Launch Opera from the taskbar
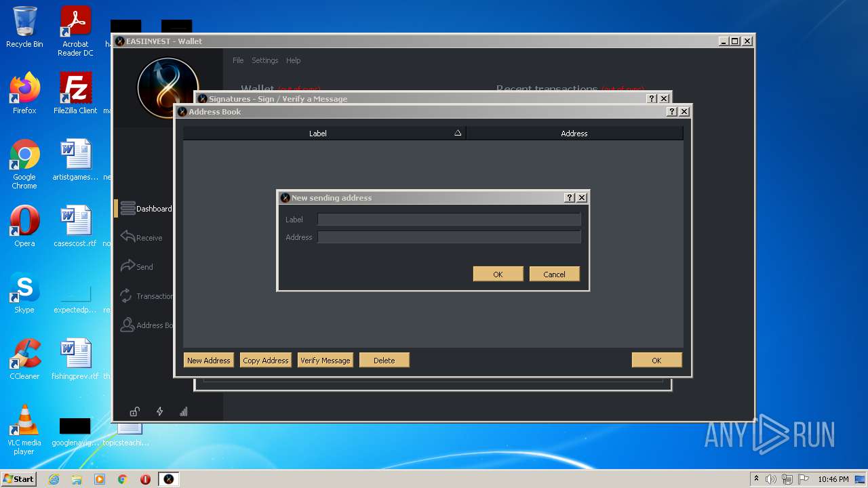Screen dimensions: 868x488 pyautogui.click(x=145, y=479)
